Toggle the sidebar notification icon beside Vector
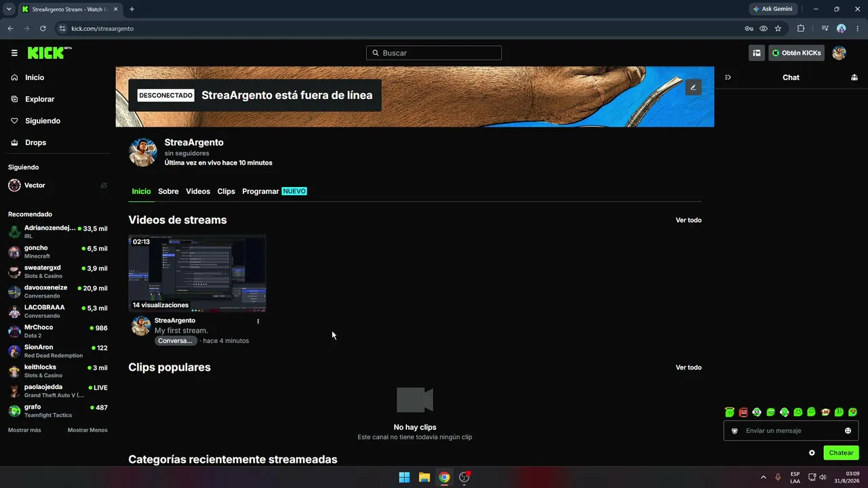 (104, 185)
